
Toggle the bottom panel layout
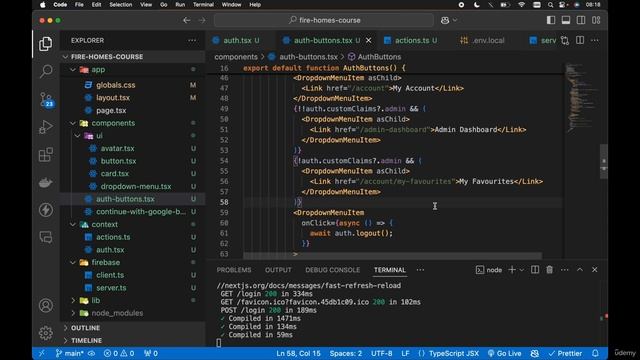click(x=566, y=20)
